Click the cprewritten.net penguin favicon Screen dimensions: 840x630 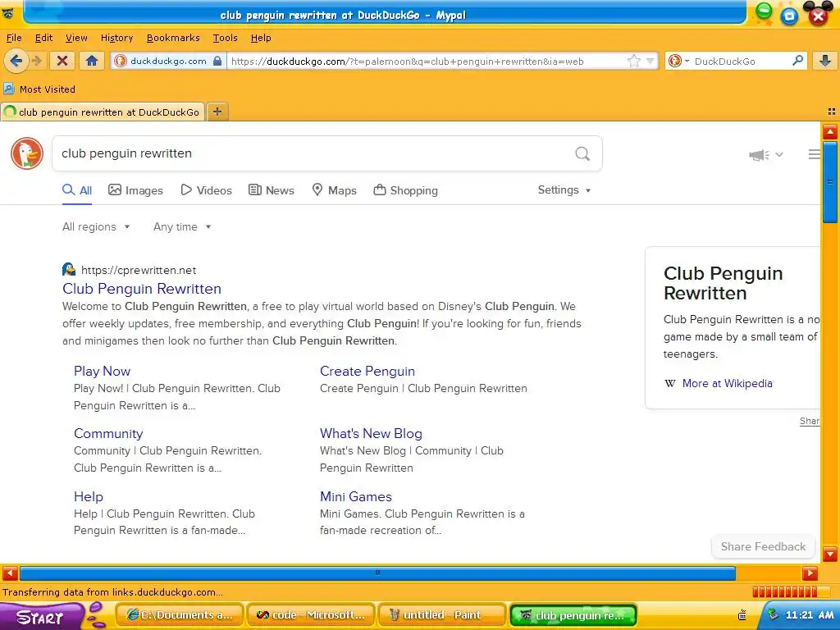click(x=69, y=269)
